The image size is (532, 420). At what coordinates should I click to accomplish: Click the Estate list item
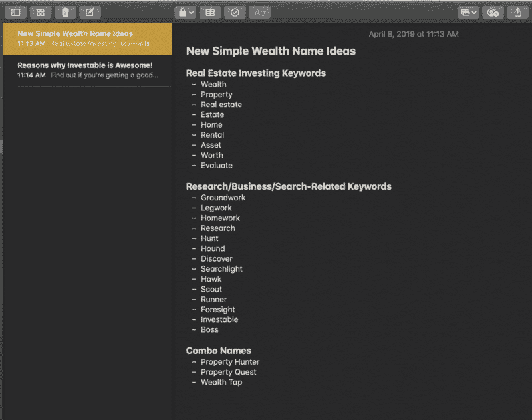212,114
